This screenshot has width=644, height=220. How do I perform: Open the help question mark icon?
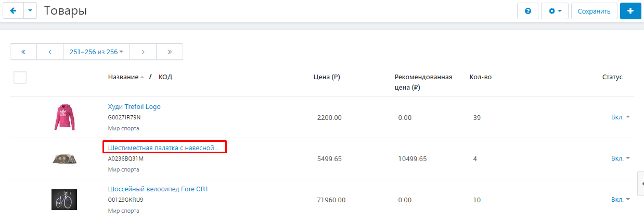coord(528,10)
